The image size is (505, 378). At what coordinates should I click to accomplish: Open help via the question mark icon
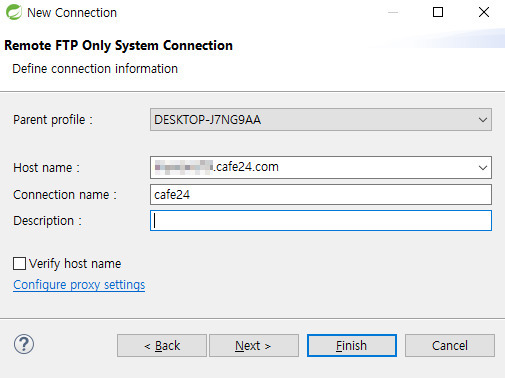tap(24, 344)
